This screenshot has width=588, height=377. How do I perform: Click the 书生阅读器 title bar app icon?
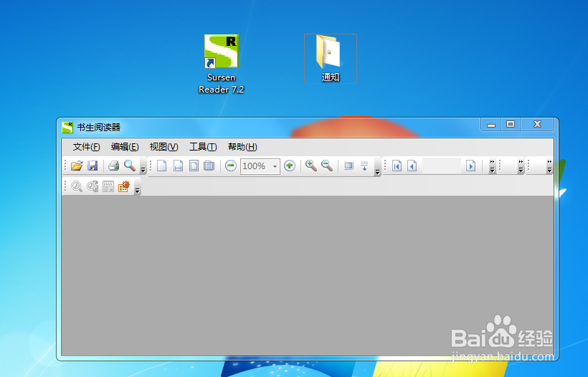(67, 128)
